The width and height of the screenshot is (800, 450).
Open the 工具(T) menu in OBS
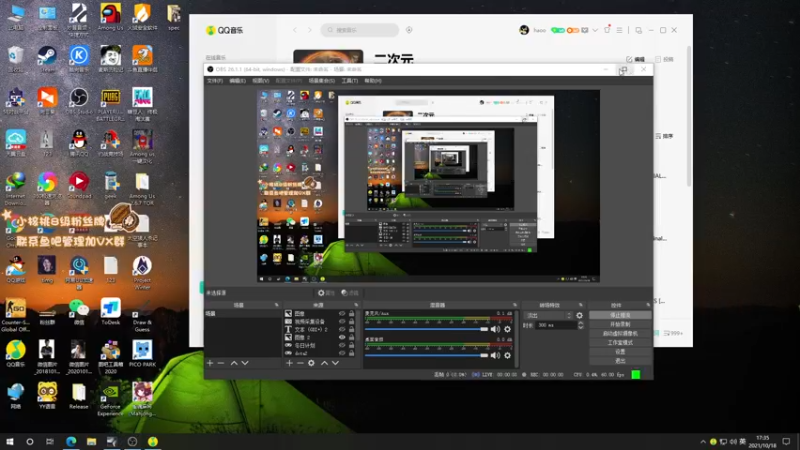coord(349,81)
